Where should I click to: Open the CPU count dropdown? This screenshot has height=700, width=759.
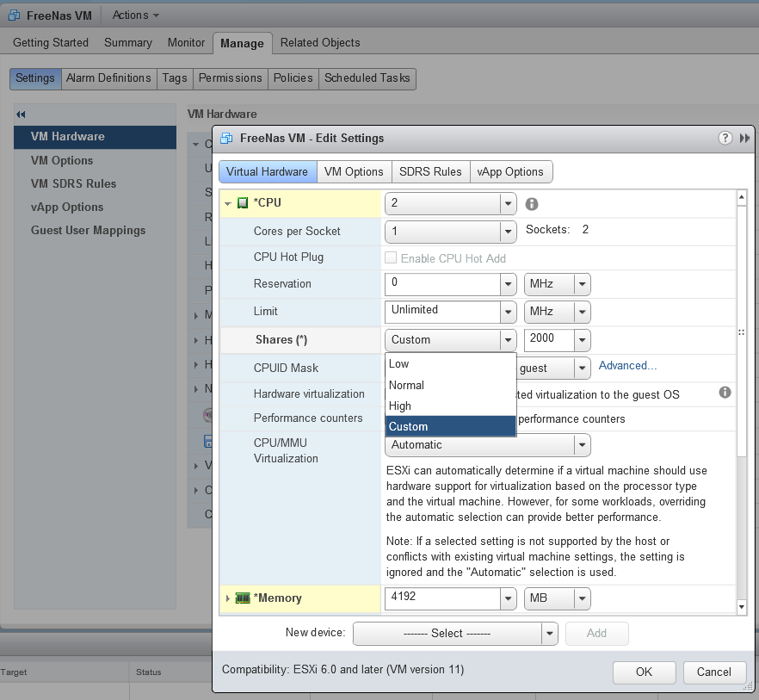click(x=508, y=203)
